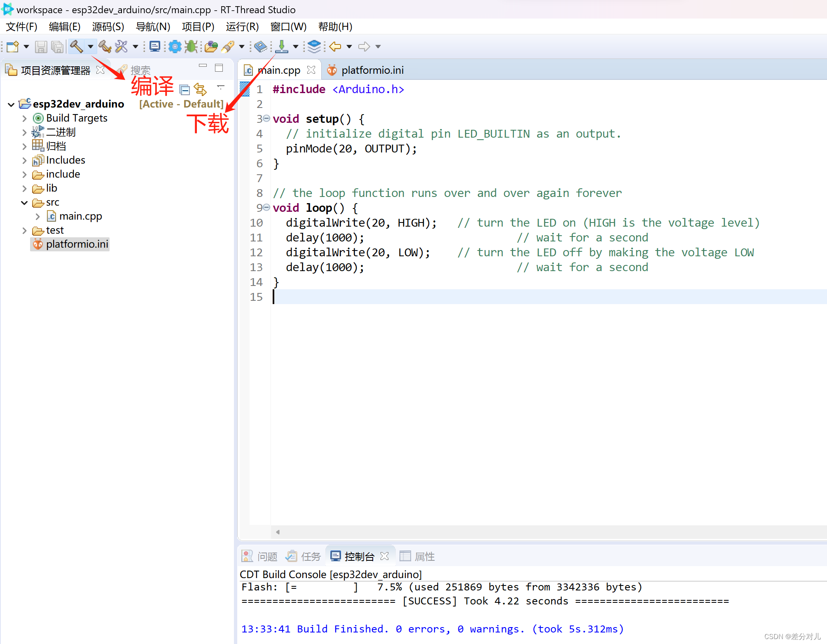Collapse the loop function fold marker
This screenshot has width=827, height=644.
[x=266, y=208]
